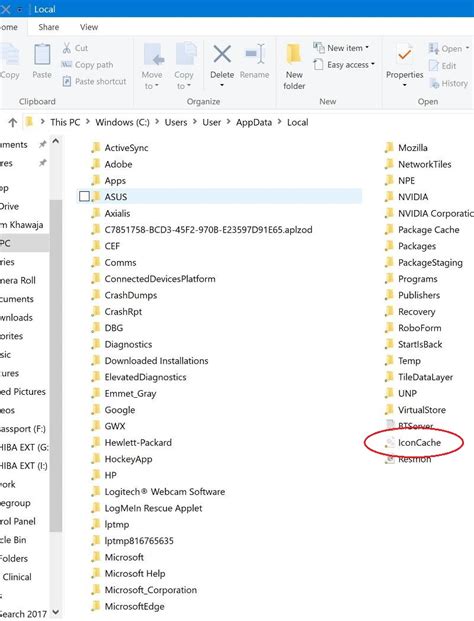Select the StartIsBack folder name
The width and height of the screenshot is (474, 621).
click(x=420, y=345)
